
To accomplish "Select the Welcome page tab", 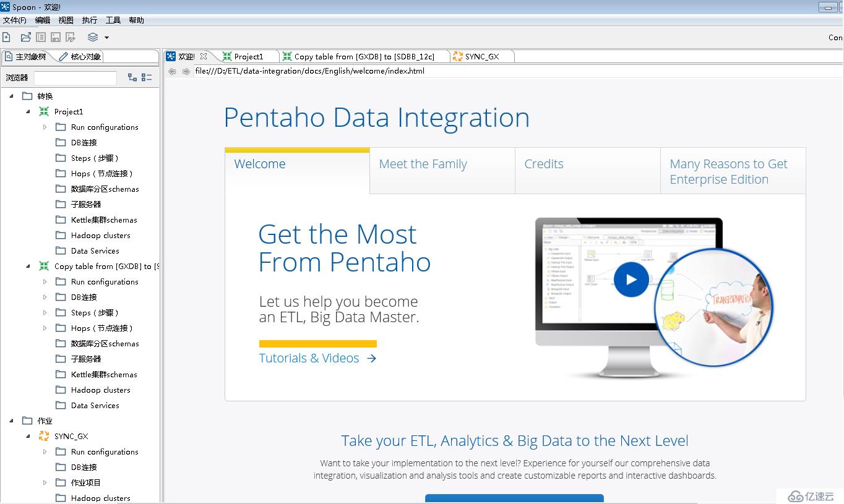I will pos(297,171).
